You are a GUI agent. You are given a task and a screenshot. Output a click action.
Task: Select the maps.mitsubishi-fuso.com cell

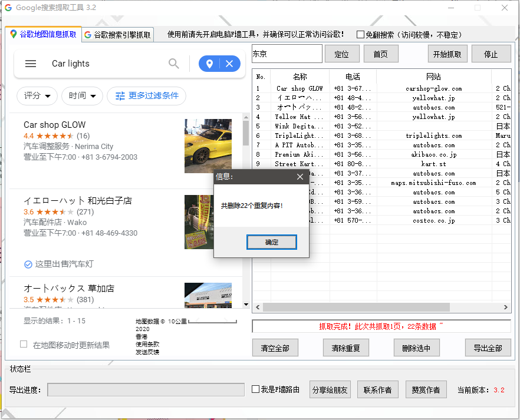tap(434, 183)
